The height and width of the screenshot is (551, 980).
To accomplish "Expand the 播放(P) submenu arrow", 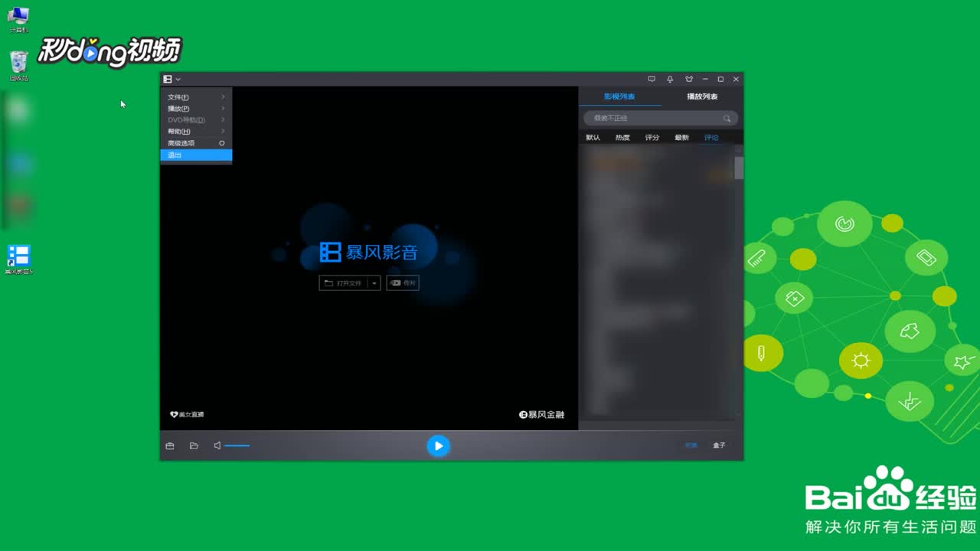I will [x=223, y=109].
